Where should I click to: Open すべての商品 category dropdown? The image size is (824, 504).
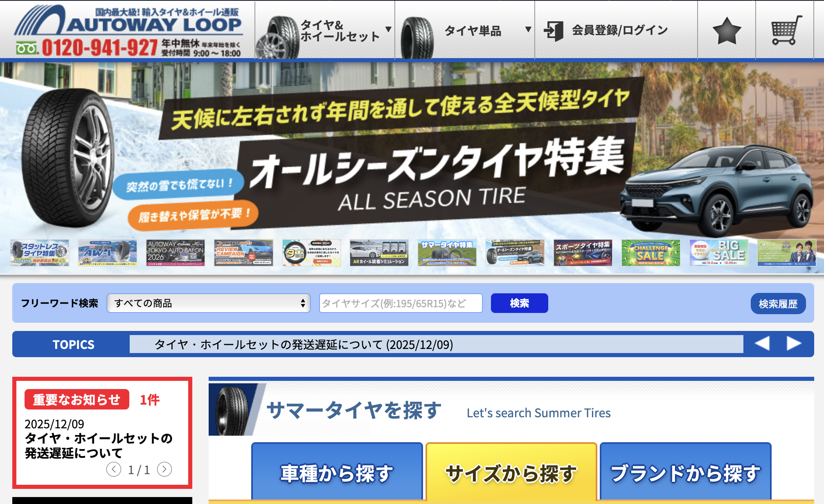(x=209, y=303)
